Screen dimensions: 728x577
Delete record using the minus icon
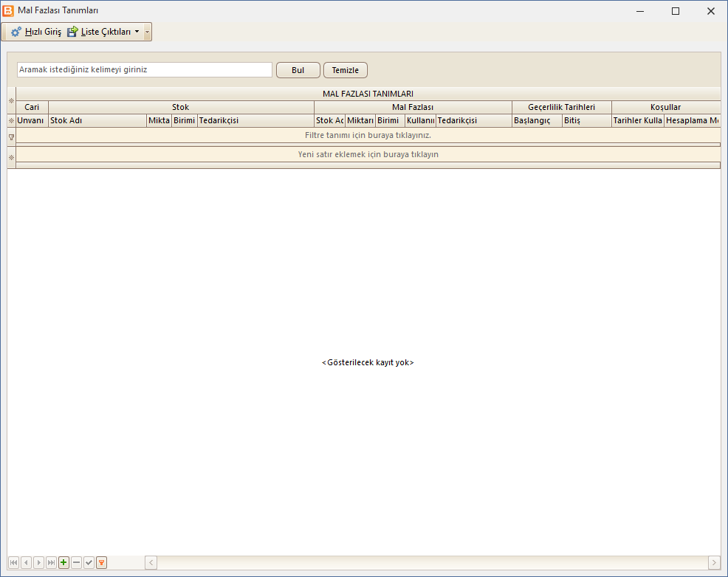(x=77, y=563)
